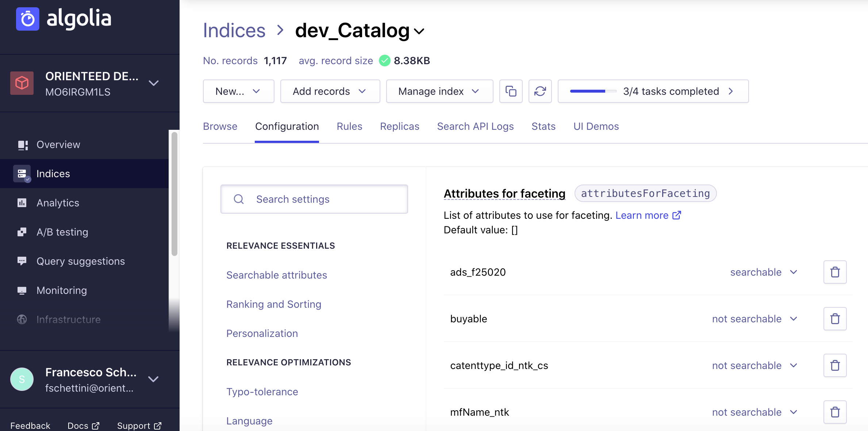Image resolution: width=868 pixels, height=431 pixels.
Task: Open Analytics from the sidebar
Action: pos(58,203)
